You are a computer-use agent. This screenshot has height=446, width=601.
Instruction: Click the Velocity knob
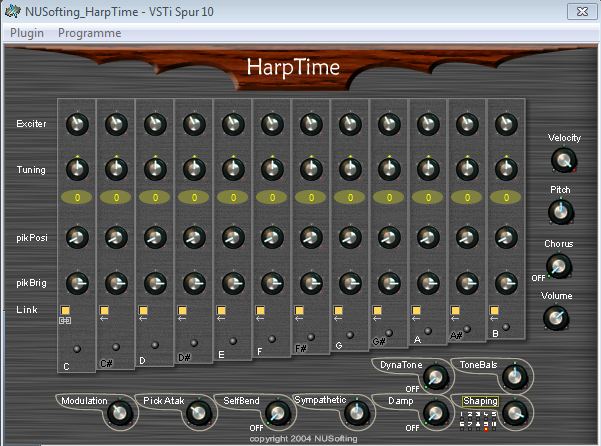click(x=564, y=160)
